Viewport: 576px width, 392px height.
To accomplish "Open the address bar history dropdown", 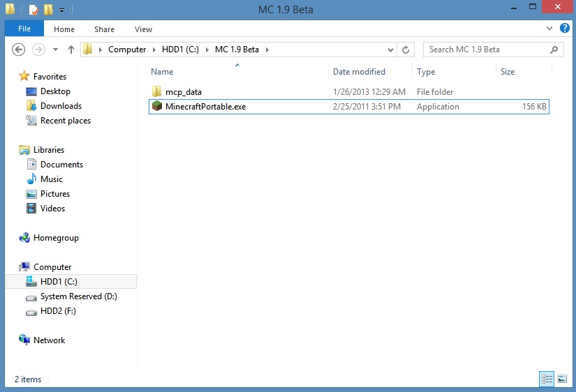I will [390, 50].
